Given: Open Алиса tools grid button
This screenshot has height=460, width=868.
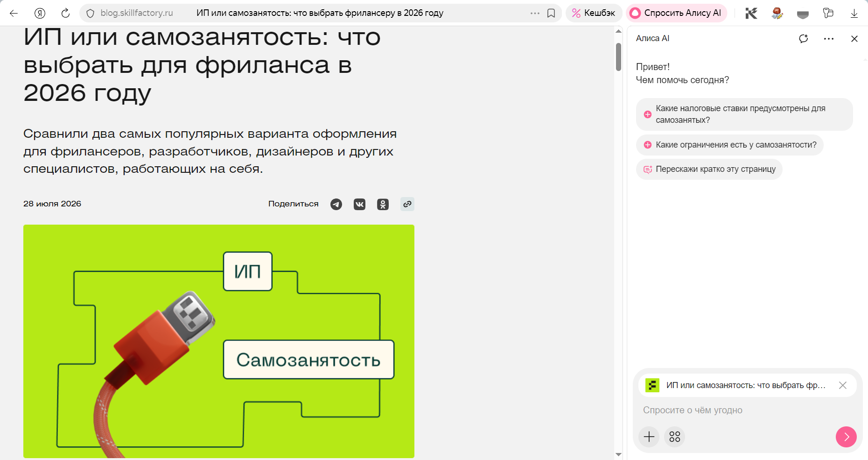Looking at the screenshot, I should click(x=675, y=437).
